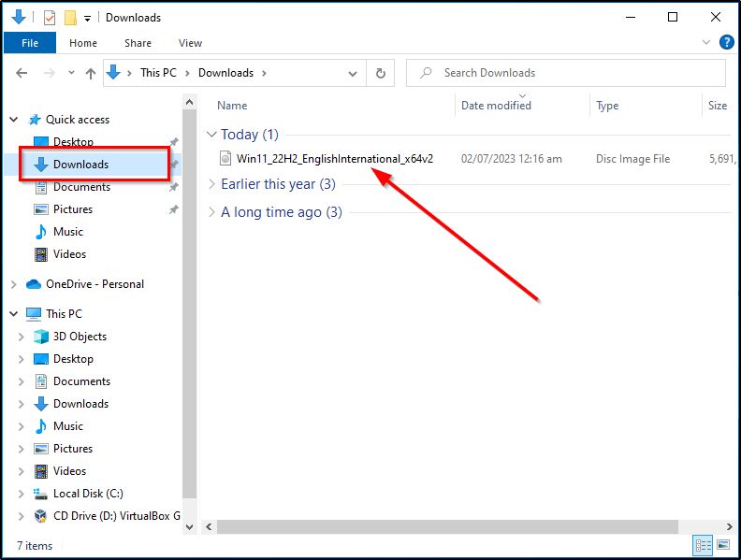Select the This PC computer icon
The height and width of the screenshot is (560, 741).
34,314
